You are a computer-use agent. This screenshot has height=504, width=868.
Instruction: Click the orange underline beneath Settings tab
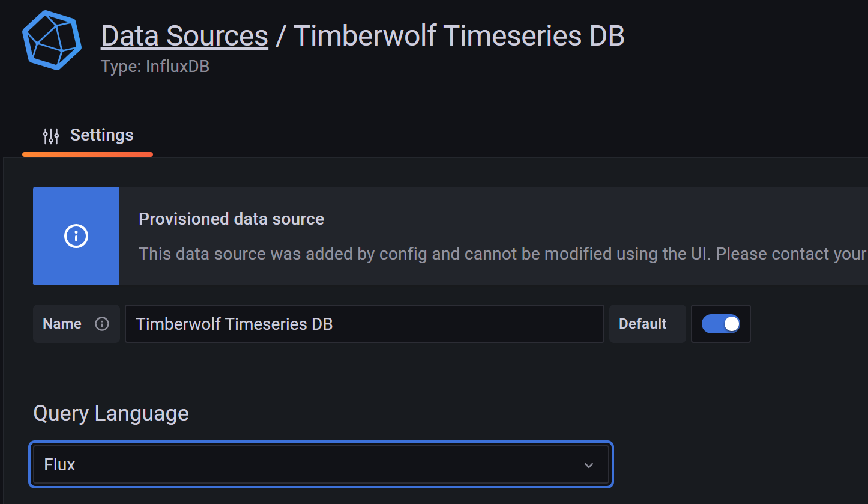pos(88,154)
